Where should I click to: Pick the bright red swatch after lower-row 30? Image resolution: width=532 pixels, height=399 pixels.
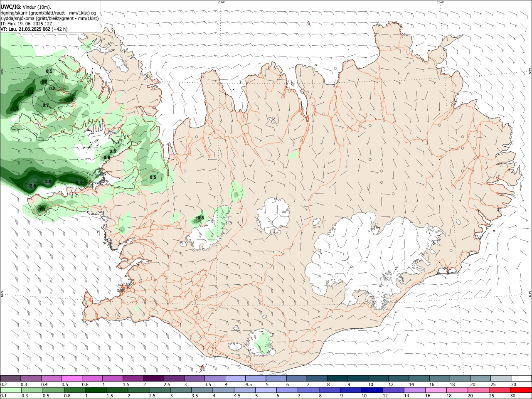click(520, 390)
